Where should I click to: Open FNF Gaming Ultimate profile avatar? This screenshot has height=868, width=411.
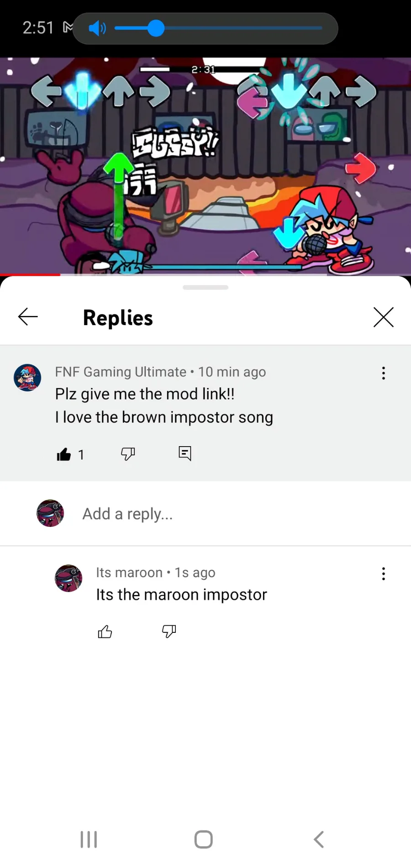(x=27, y=378)
